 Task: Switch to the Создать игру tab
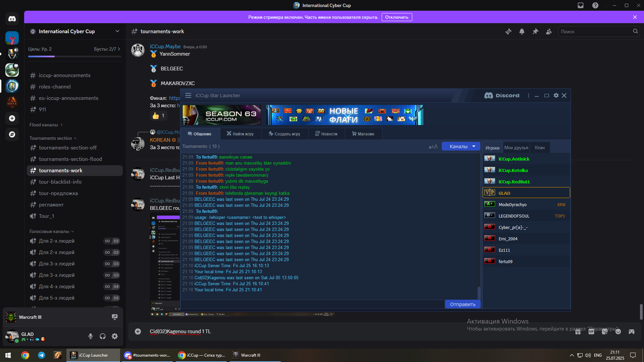click(x=284, y=134)
